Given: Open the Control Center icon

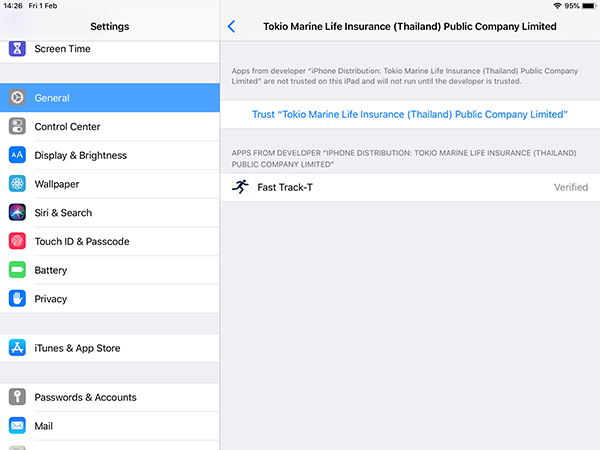Looking at the screenshot, I should pos(17,126).
